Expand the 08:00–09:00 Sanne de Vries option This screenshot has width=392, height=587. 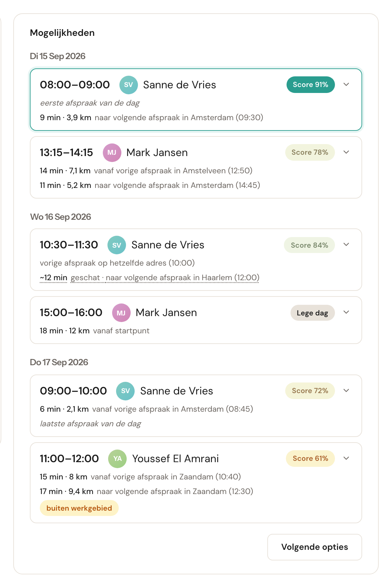[x=346, y=84]
